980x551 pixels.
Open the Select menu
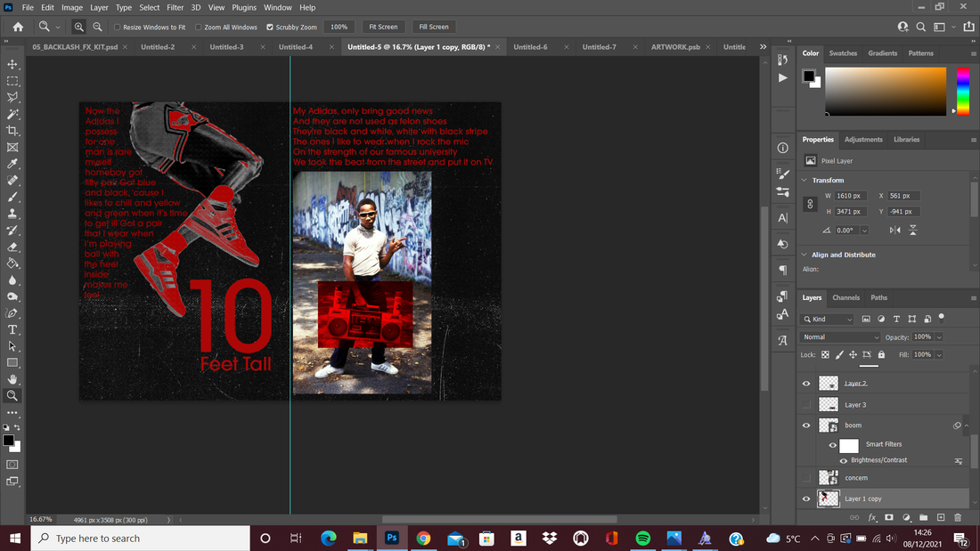pyautogui.click(x=150, y=7)
